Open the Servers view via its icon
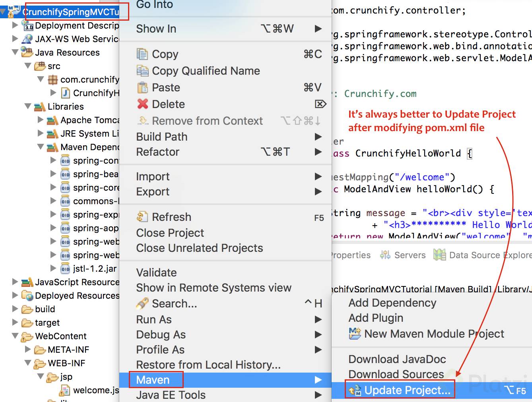This screenshot has height=402, width=532. pyautogui.click(x=384, y=255)
